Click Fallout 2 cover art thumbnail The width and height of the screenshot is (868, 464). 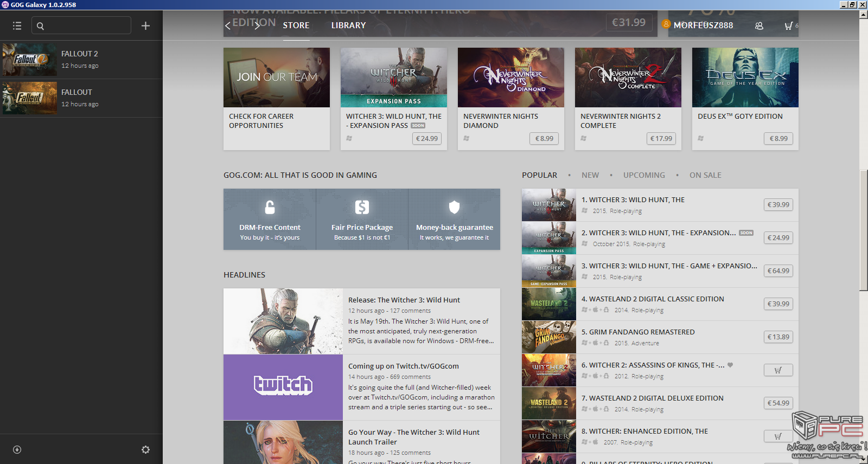coord(30,60)
